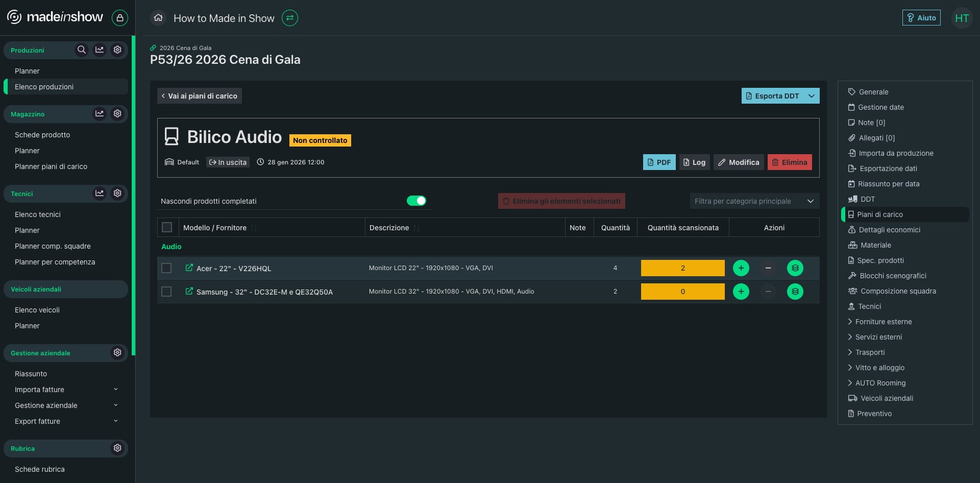Click the Aiuto help button
The height and width of the screenshot is (483, 980).
pos(921,18)
